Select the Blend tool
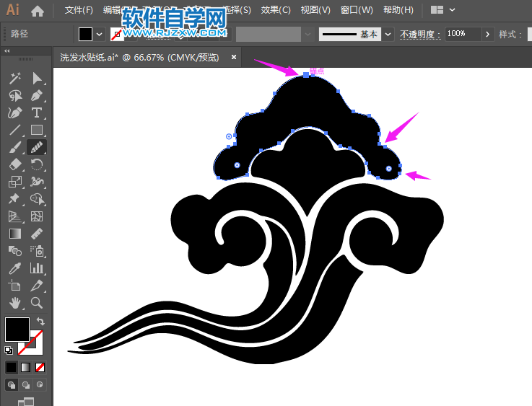This screenshot has height=406, width=532. click(x=15, y=251)
